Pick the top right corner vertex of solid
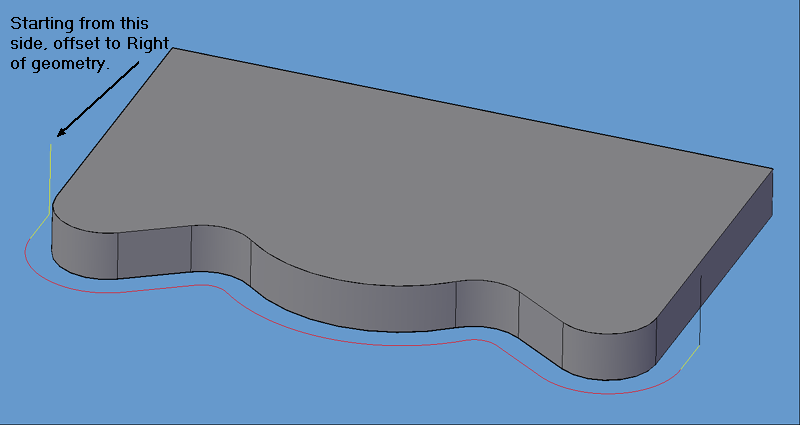The height and width of the screenshot is (425, 800). [773, 168]
